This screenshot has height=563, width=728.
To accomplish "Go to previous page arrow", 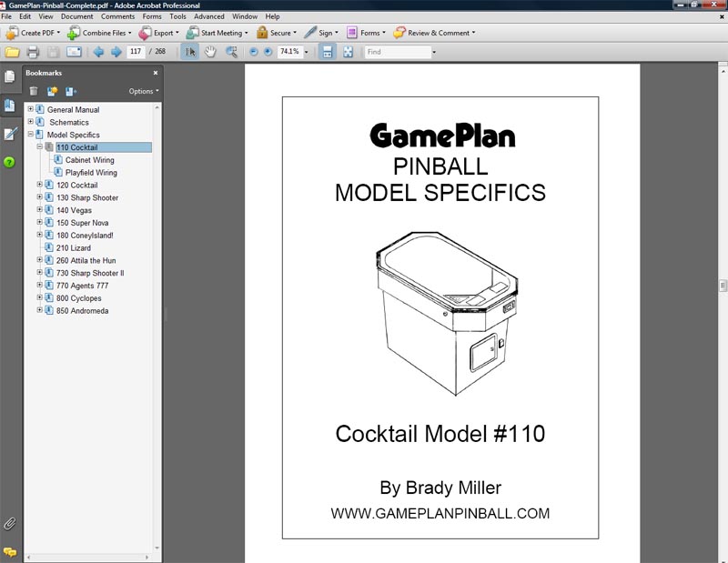I will point(98,52).
